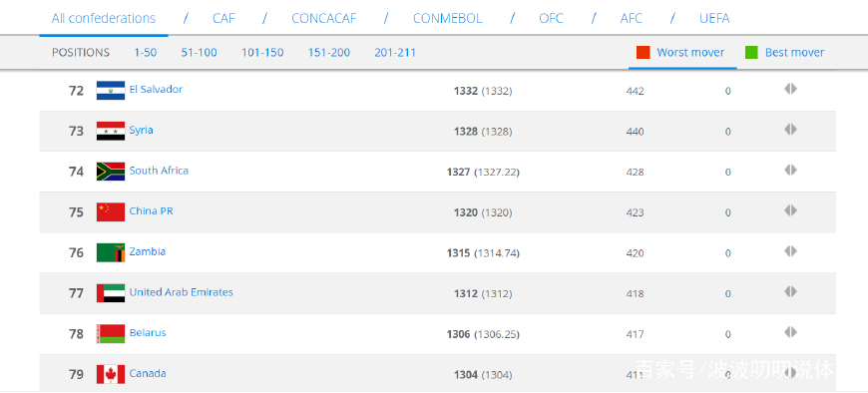
Task: Click the Zambia flag icon
Action: point(110,252)
